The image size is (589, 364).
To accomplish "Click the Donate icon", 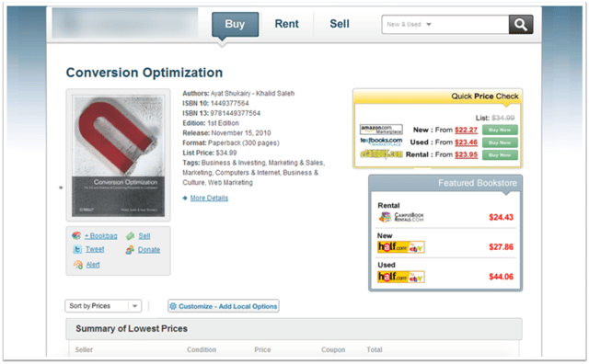I will [x=130, y=250].
